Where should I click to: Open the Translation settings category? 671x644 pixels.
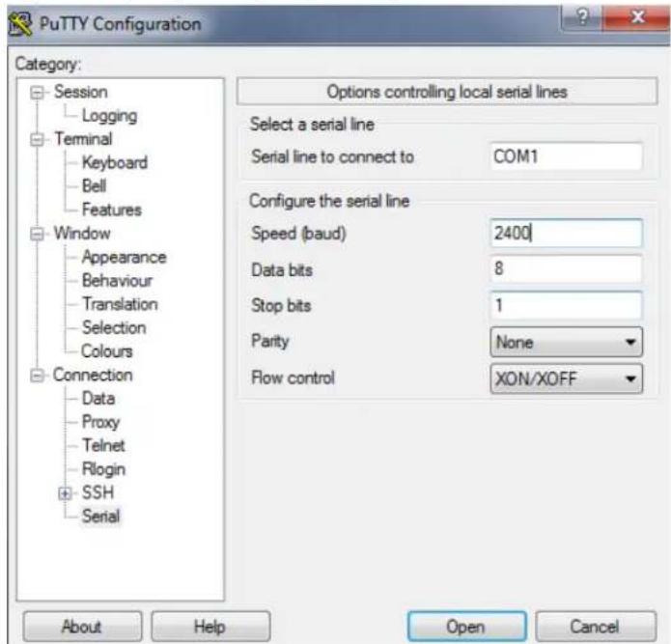120,304
